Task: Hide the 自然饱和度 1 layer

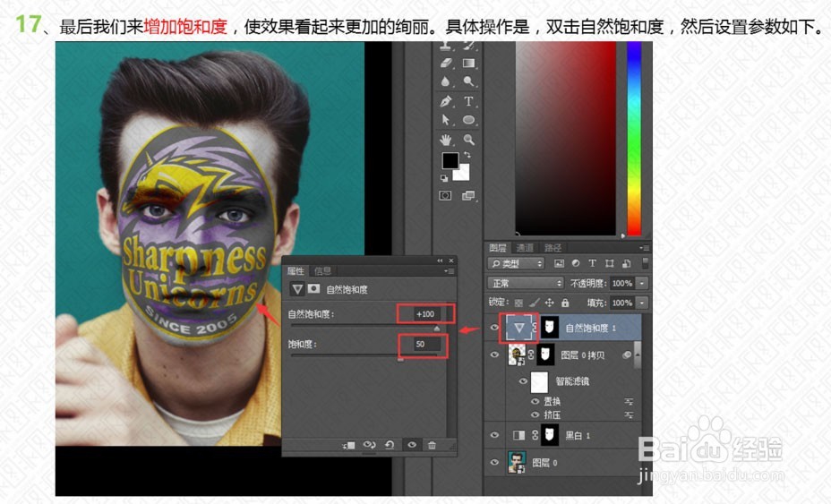Action: click(494, 328)
